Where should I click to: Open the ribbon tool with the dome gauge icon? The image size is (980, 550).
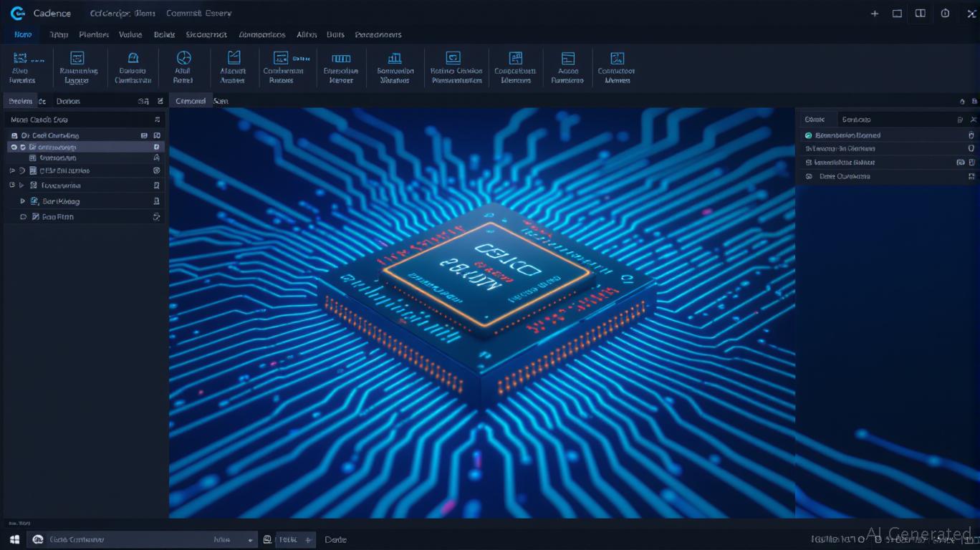133,58
